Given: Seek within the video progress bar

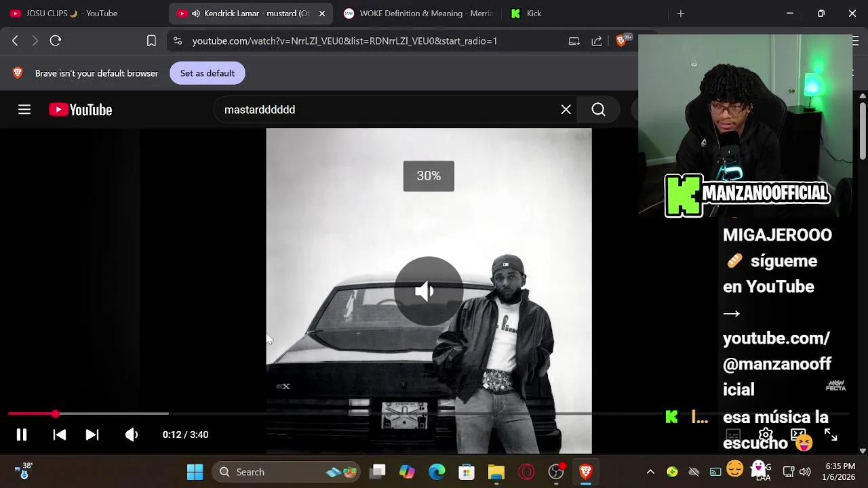Looking at the screenshot, I should click(429, 413).
